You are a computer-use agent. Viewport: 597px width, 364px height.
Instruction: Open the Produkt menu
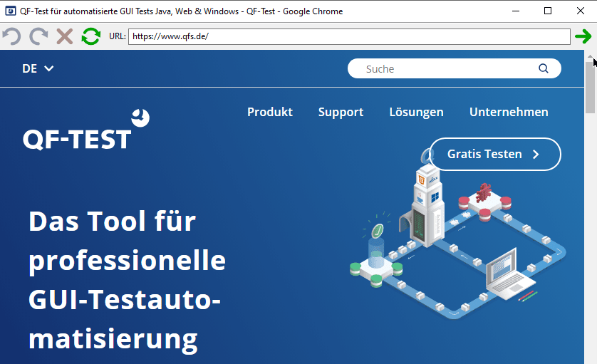coord(270,112)
